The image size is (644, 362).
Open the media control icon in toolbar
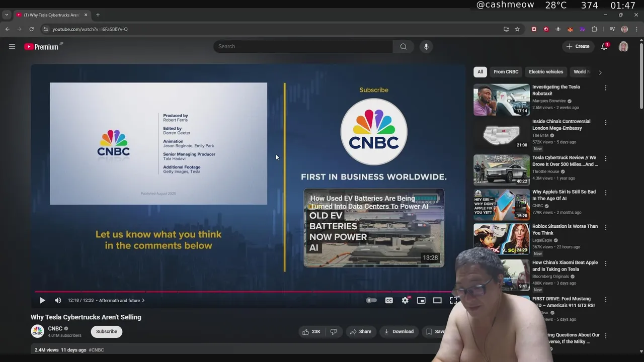[x=612, y=29]
